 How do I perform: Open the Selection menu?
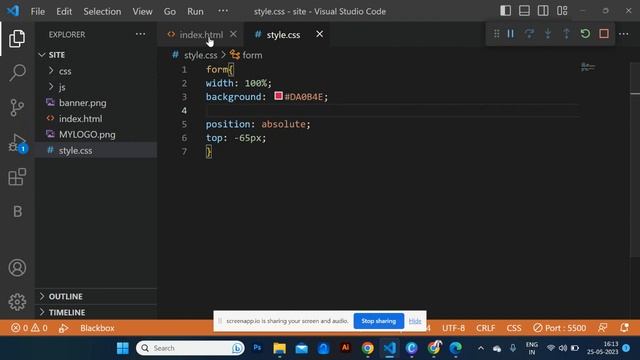102,11
